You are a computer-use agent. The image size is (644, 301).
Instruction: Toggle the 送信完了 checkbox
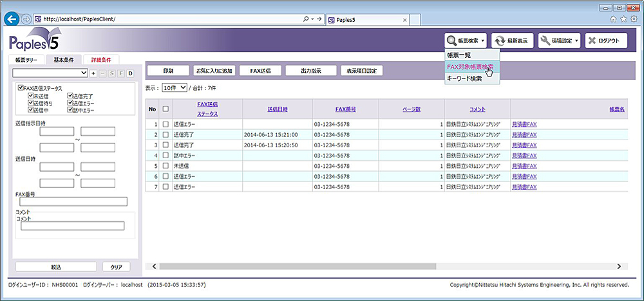pos(70,96)
